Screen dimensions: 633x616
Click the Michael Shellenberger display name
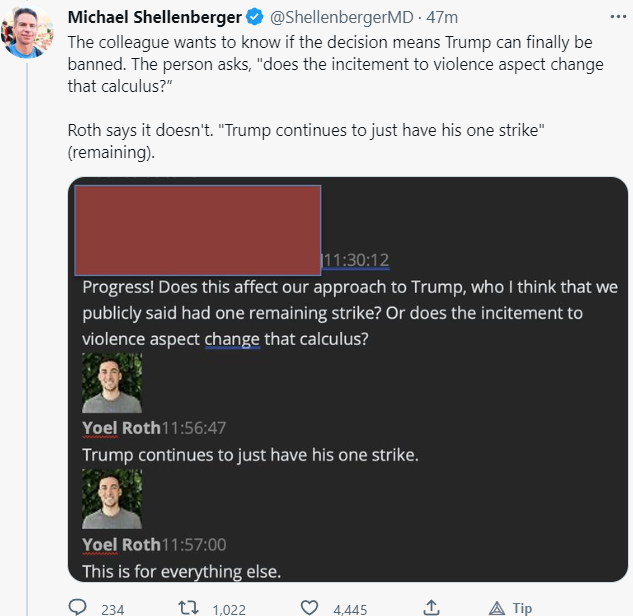pyautogui.click(x=154, y=18)
